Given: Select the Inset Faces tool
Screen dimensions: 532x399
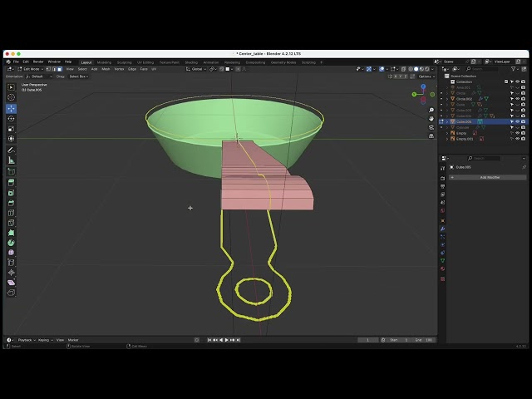Looking at the screenshot, I should click(11, 193).
